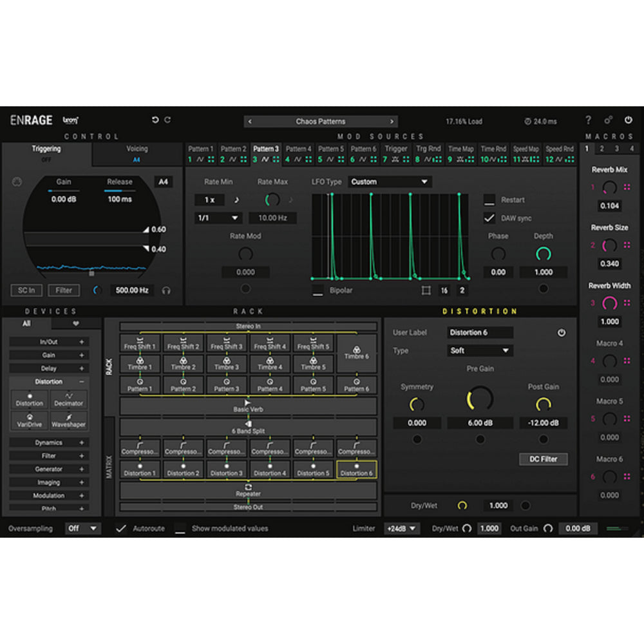Viewport: 644px width, 644px height.
Task: Toggle the DAW sync checkbox
Action: tap(489, 218)
